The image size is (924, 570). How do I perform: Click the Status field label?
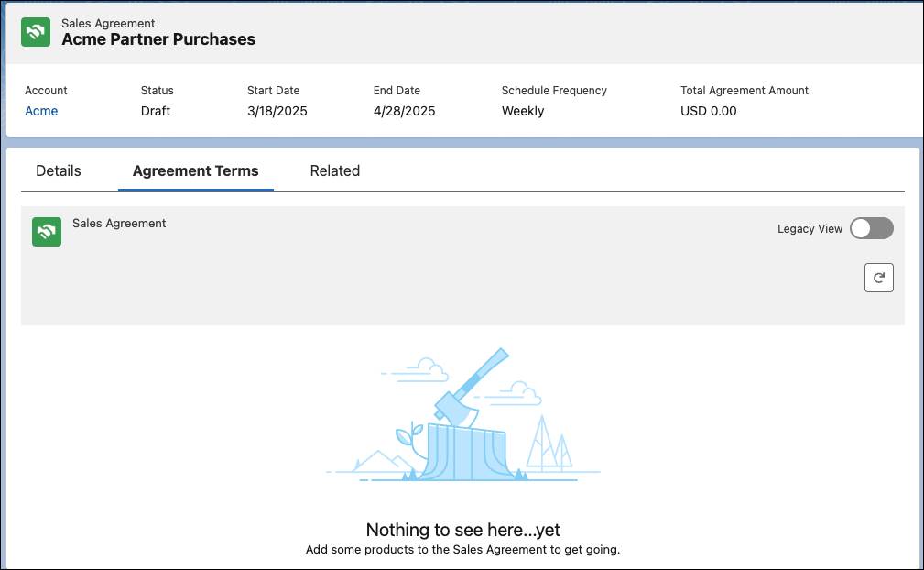[x=157, y=90]
